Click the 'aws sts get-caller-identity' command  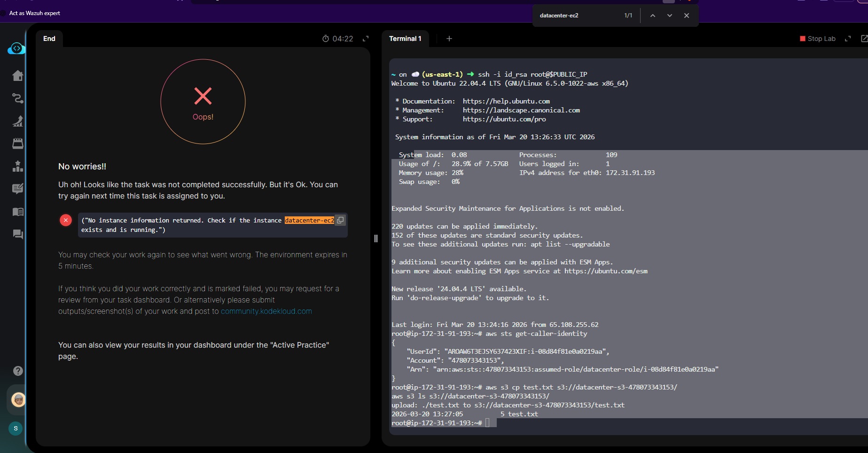pos(536,334)
